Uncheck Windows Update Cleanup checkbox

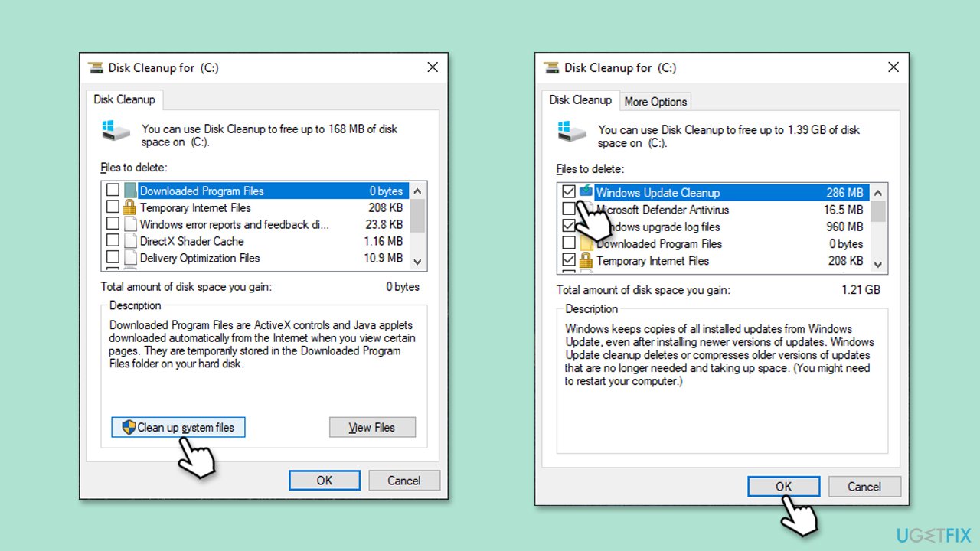click(x=569, y=192)
